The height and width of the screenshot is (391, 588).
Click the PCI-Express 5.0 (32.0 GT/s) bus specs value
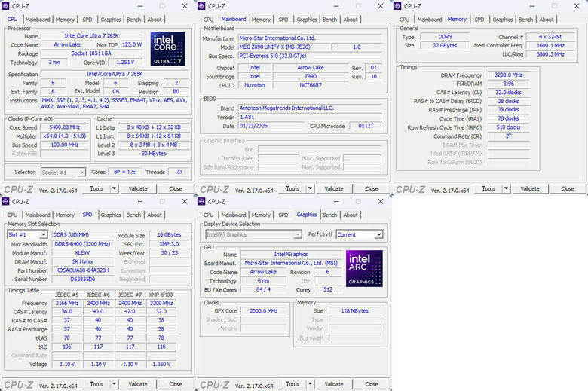[310, 56]
